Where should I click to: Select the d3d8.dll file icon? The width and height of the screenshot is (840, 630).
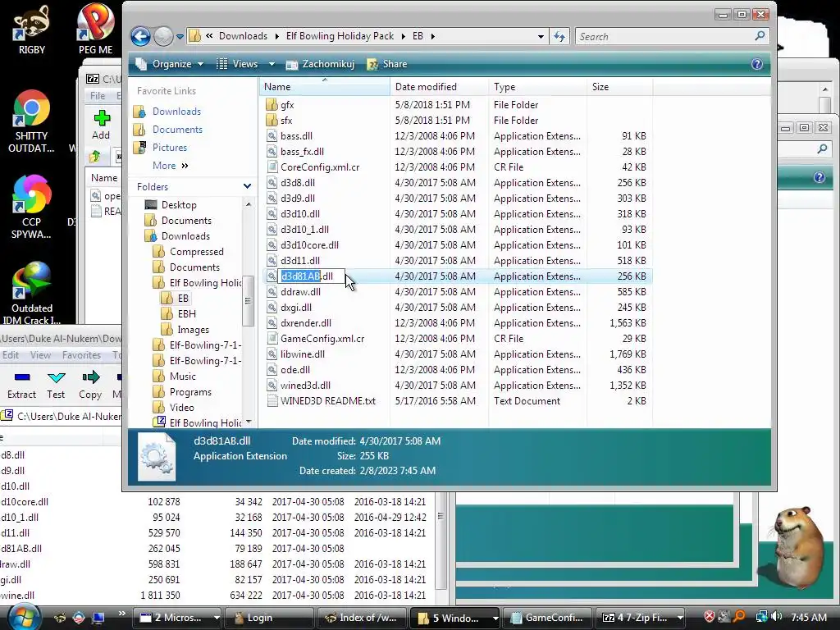pos(272,183)
